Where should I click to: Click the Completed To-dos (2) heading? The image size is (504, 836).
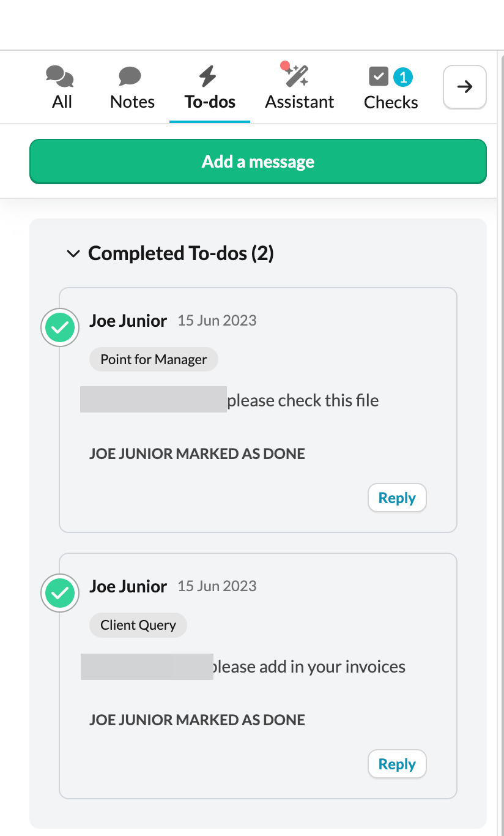(x=181, y=253)
